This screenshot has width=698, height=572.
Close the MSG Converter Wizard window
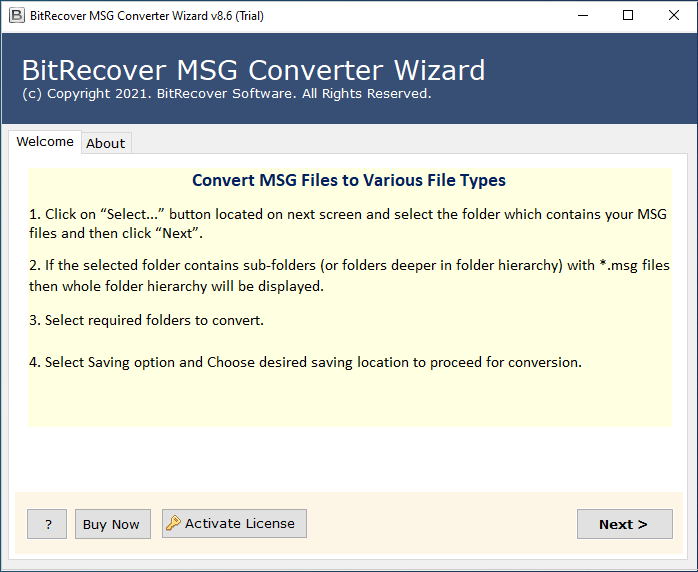(674, 16)
